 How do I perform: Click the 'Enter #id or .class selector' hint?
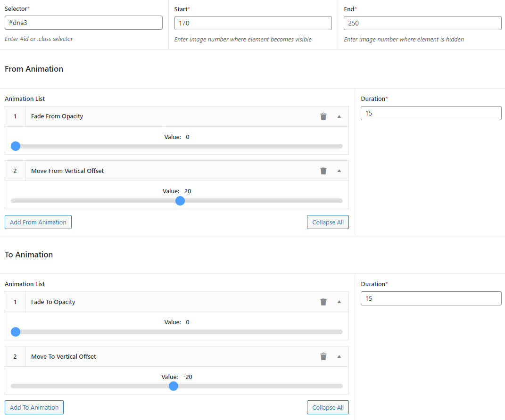coord(39,39)
